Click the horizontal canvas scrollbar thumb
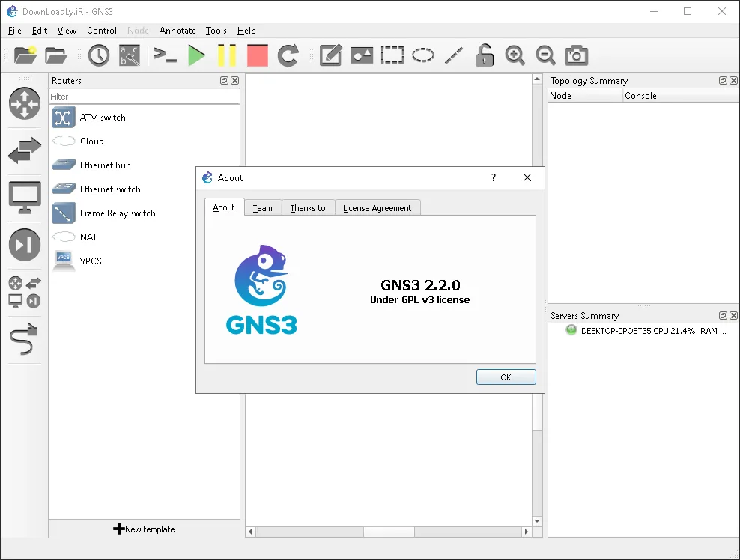The image size is (740, 560). pyautogui.click(x=389, y=532)
